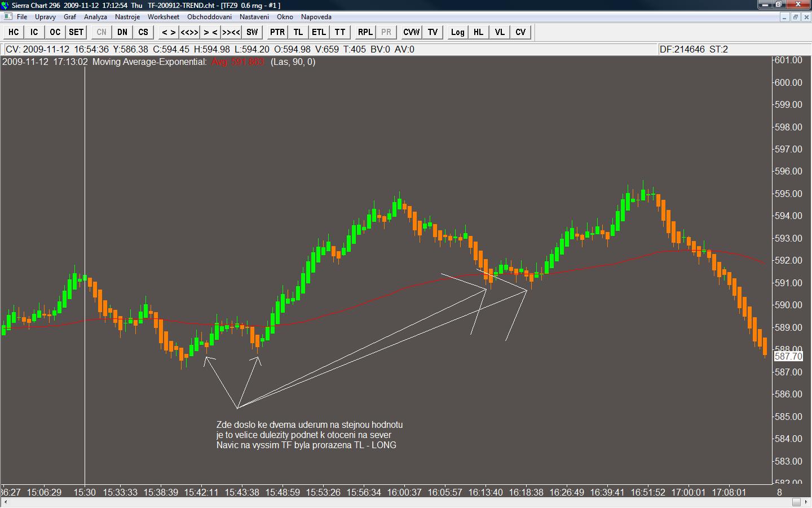This screenshot has width=812, height=508.
Task: Click the current price label 587.70
Action: [x=788, y=356]
